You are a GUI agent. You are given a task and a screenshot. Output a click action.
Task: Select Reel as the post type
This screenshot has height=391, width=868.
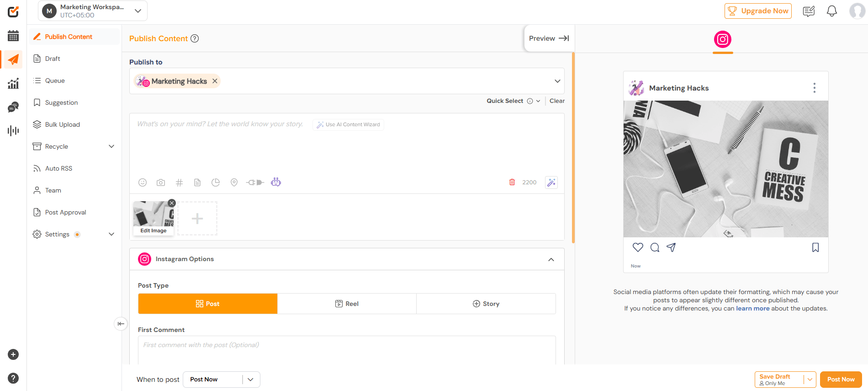point(347,304)
